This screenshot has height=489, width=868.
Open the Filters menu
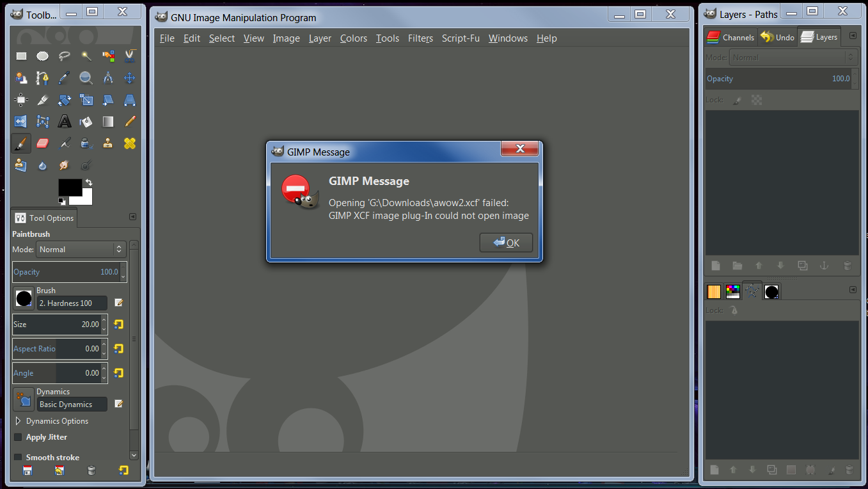(420, 38)
